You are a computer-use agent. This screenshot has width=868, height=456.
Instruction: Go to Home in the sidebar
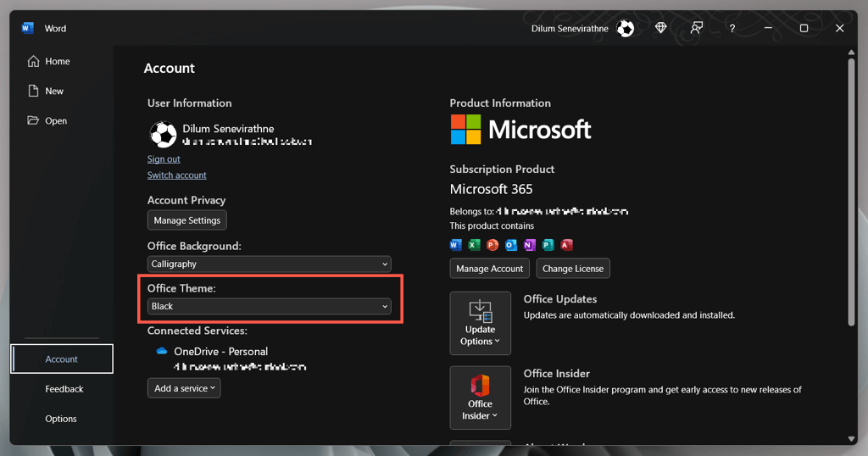[x=57, y=61]
